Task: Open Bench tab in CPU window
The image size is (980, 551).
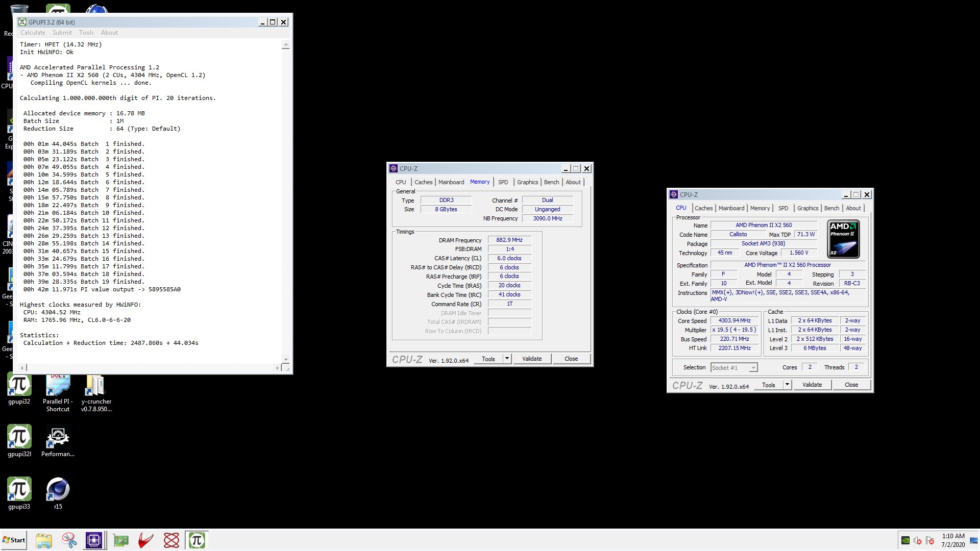Action: [x=831, y=208]
